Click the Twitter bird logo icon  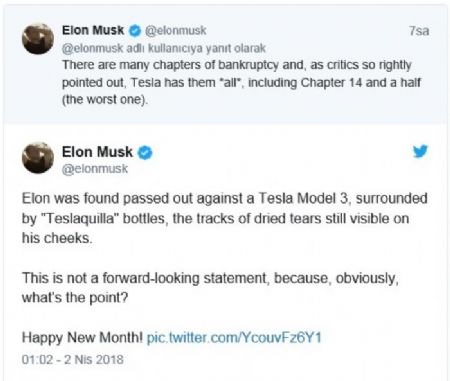[x=420, y=151]
